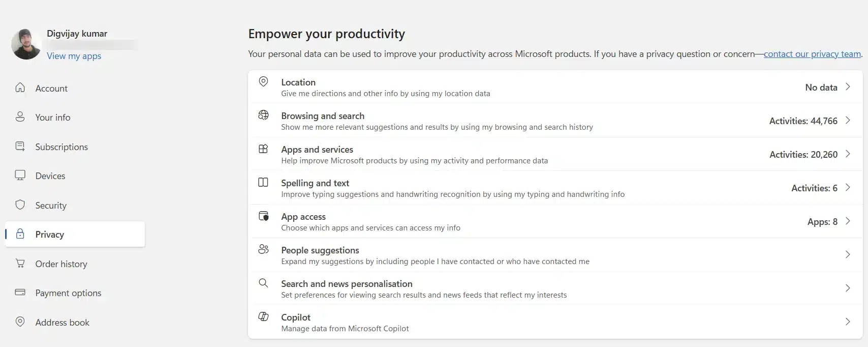Click the Payment options card icon
The width and height of the screenshot is (868, 347).
coord(20,292)
